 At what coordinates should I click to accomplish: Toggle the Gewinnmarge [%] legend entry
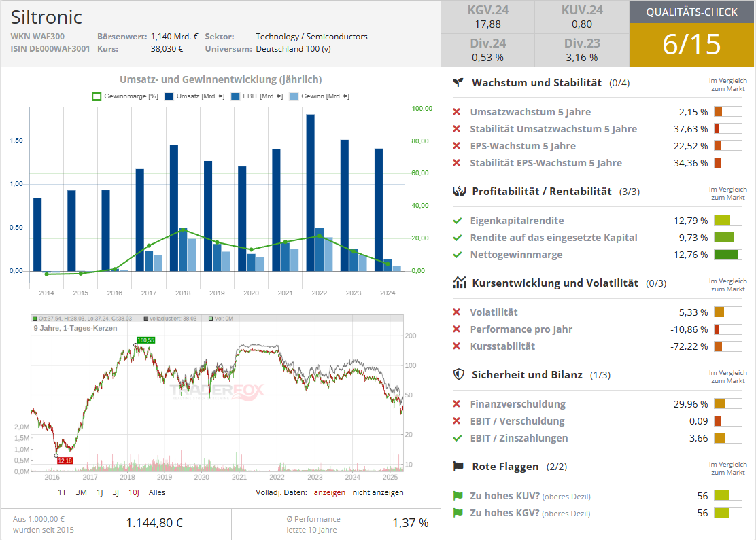[125, 96]
